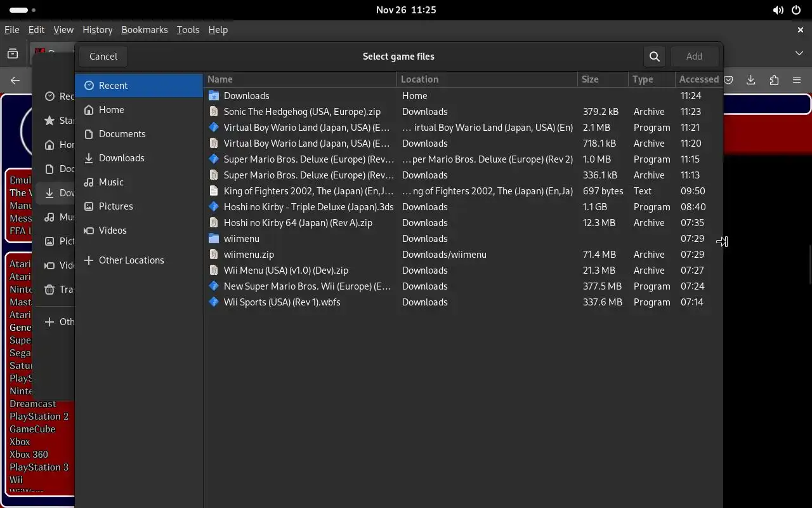The image size is (812, 508).
Task: Click the Pictures icon in sidebar
Action: pos(89,206)
